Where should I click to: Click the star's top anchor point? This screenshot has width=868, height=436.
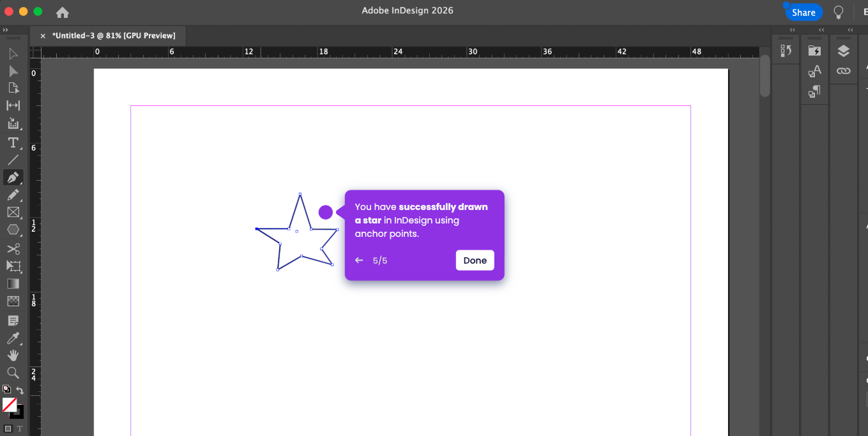click(x=300, y=194)
